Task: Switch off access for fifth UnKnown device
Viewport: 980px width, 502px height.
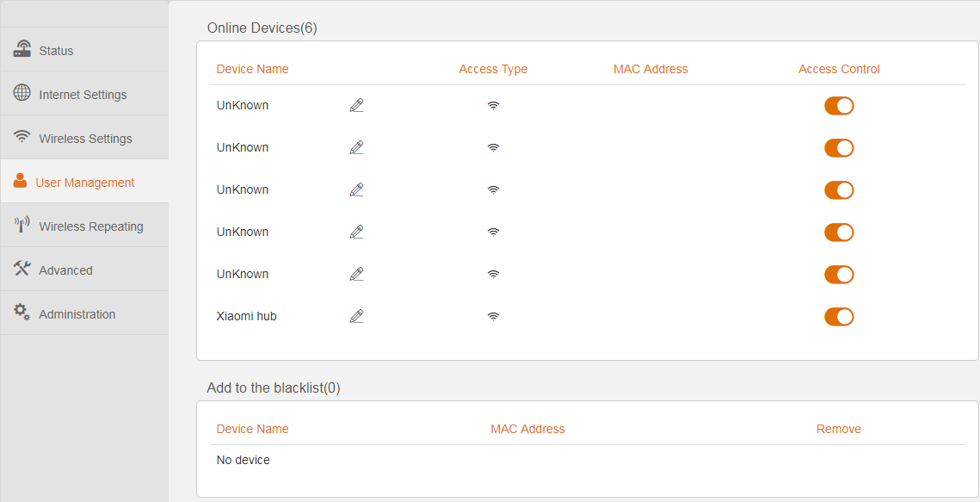Action: (839, 275)
